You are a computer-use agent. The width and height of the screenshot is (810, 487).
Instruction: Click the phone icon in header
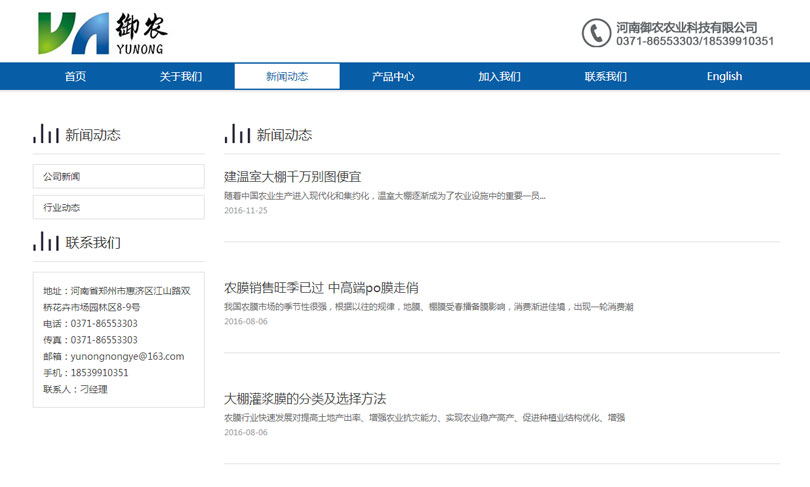pyautogui.click(x=596, y=33)
